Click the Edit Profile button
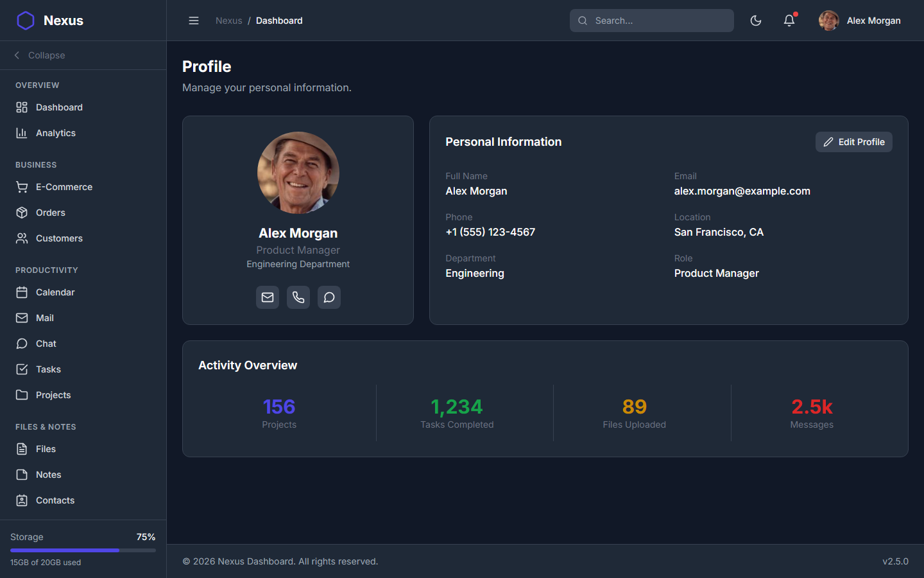The width and height of the screenshot is (924, 578). pyautogui.click(x=853, y=142)
